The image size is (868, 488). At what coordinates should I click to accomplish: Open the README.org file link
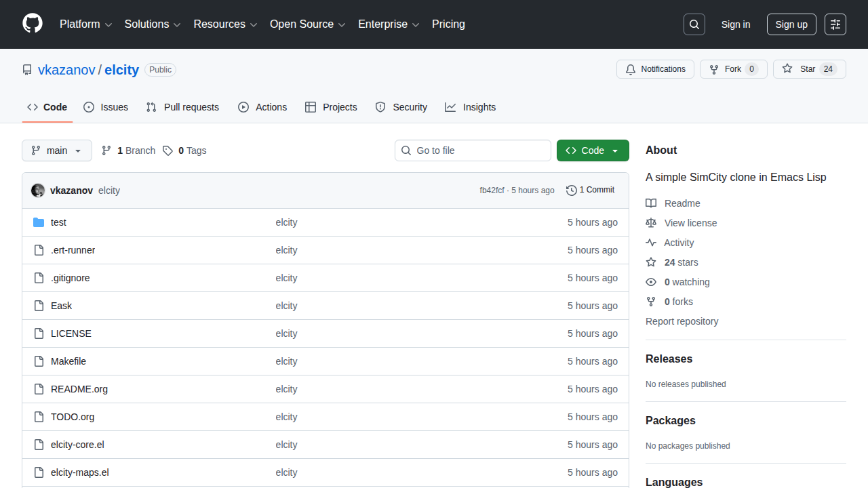click(79, 389)
